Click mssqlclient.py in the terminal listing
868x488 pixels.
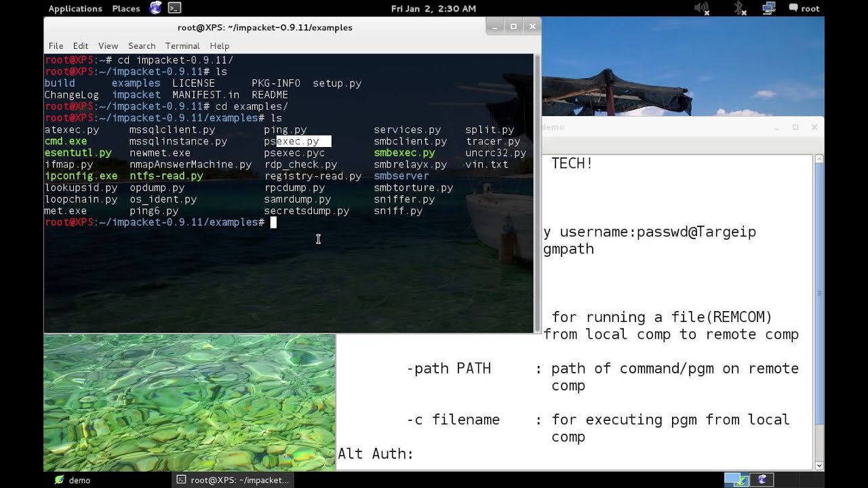pyautogui.click(x=172, y=129)
